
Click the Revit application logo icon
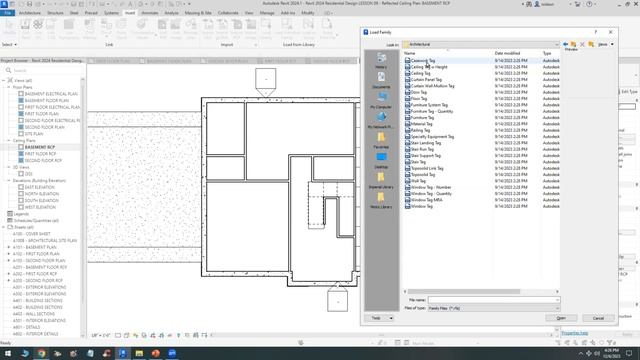click(4, 4)
